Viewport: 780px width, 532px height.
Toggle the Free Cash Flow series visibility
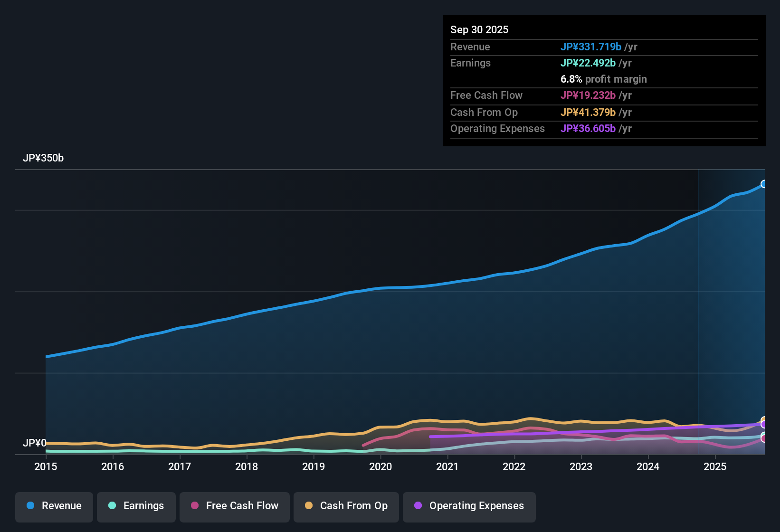(234, 506)
